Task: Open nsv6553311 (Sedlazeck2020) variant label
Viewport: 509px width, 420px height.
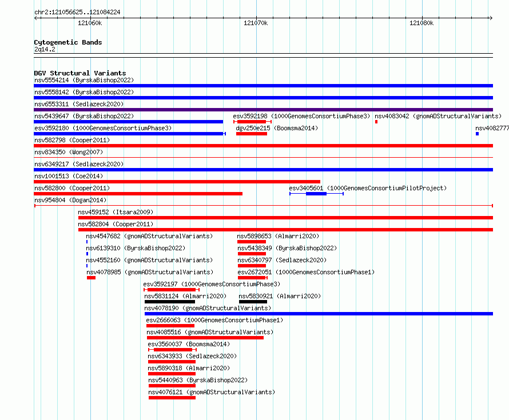Action: (79, 104)
